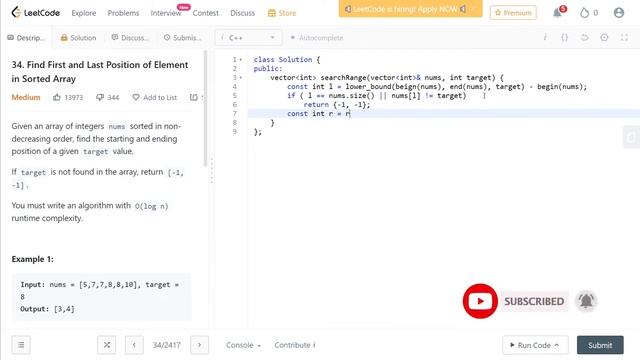Click the side feedback tab on right edge

coord(631,137)
